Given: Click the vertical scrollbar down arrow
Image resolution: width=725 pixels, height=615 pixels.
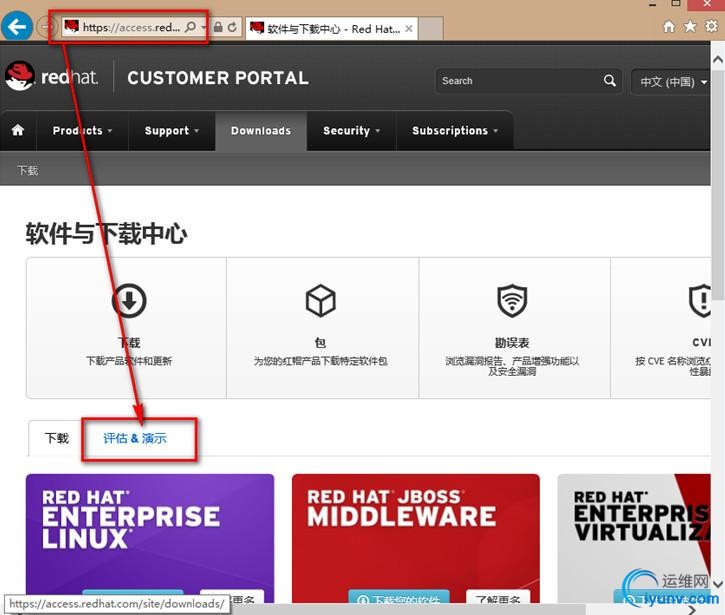Looking at the screenshot, I should (718, 584).
